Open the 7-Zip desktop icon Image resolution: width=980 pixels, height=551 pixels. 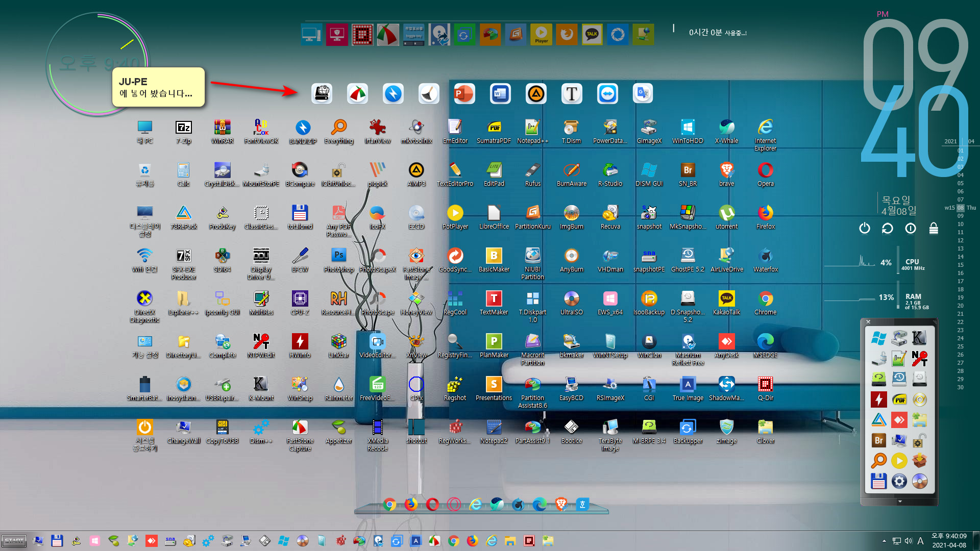(183, 132)
